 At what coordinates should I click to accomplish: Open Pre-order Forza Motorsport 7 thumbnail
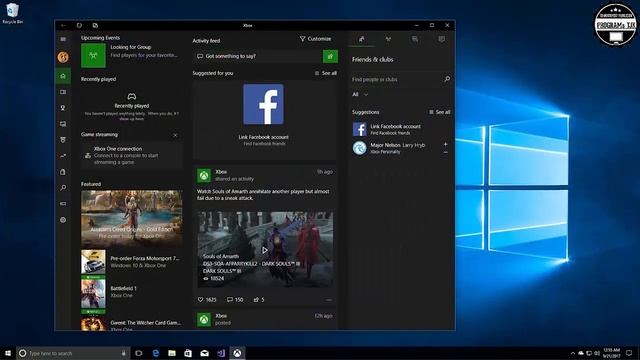[93, 262]
